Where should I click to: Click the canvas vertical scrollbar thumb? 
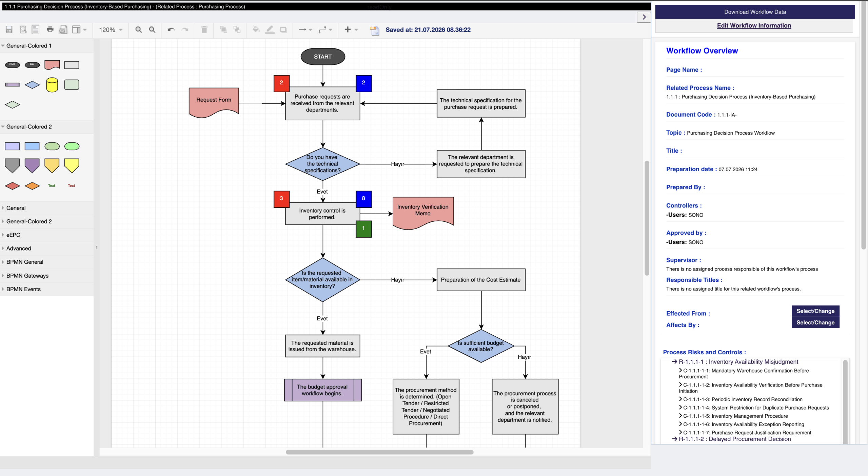coord(647,218)
